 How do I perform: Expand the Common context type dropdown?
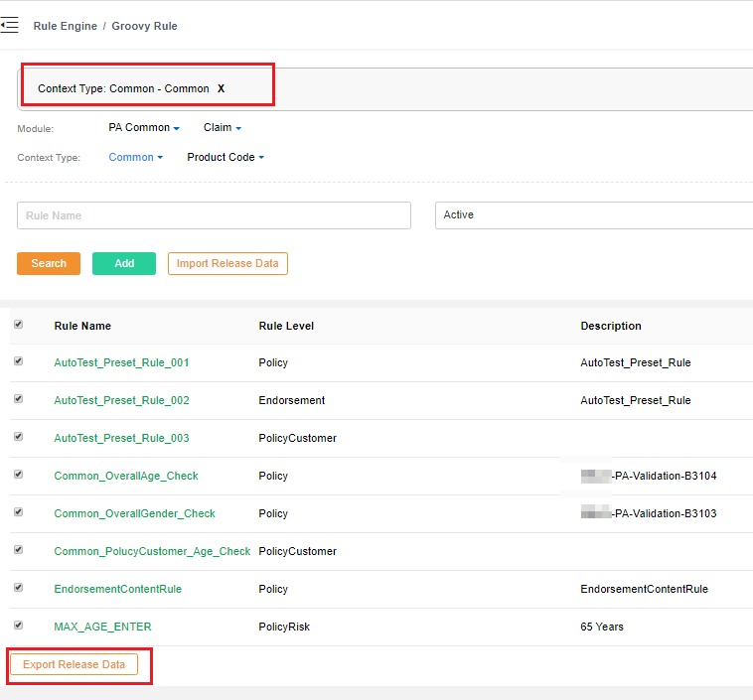(x=135, y=157)
